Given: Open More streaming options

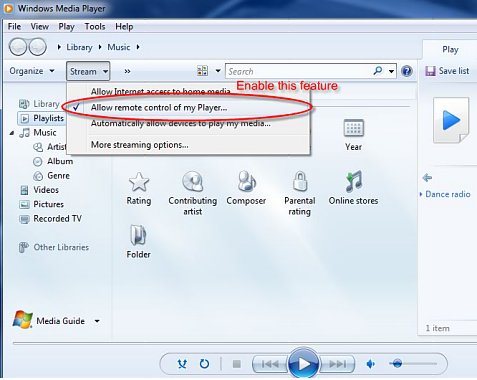Looking at the screenshot, I should coord(188,145).
